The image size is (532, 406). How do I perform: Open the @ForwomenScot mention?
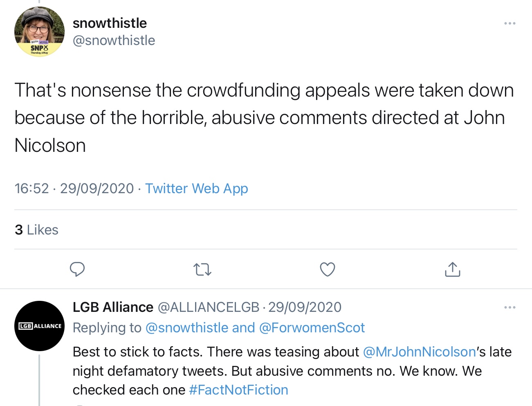coord(312,328)
